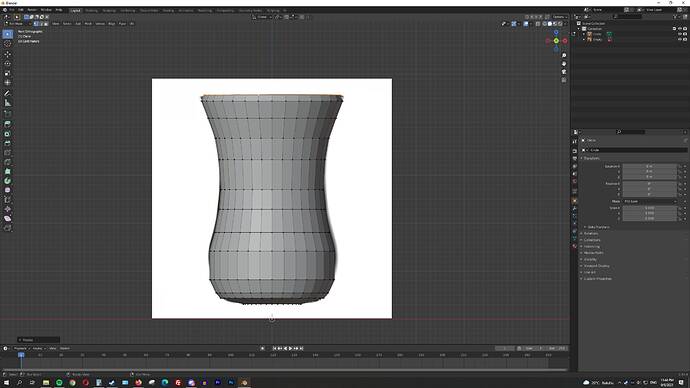
Task: Open the World properties tab icon
Action: point(574,181)
